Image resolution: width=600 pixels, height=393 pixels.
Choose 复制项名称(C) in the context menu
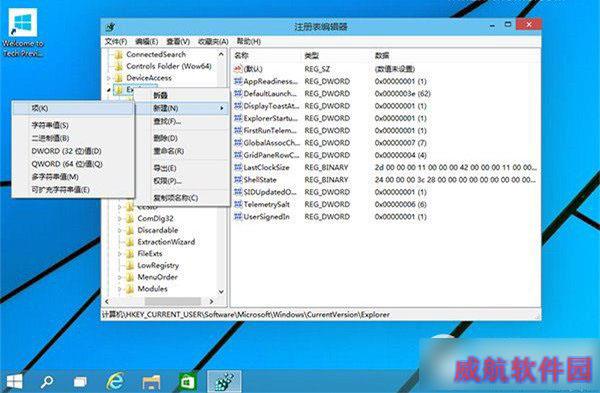pyautogui.click(x=182, y=198)
